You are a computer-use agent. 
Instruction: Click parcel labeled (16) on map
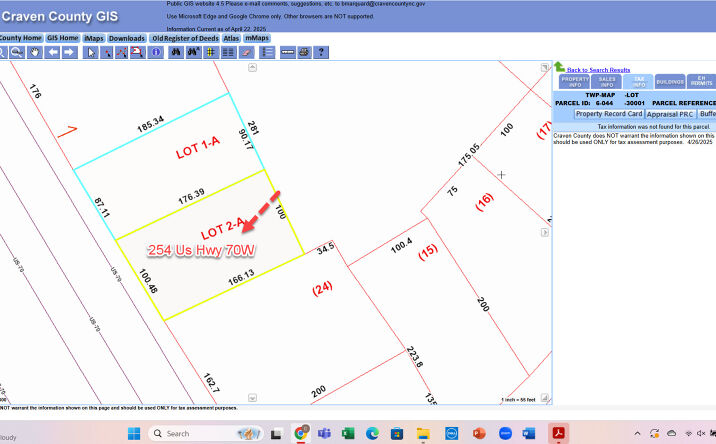484,202
